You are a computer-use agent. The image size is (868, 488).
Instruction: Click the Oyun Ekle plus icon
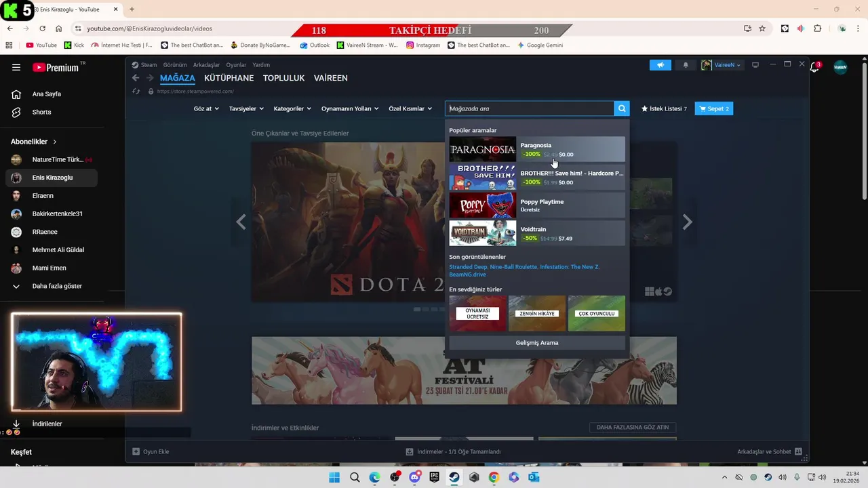tap(136, 451)
